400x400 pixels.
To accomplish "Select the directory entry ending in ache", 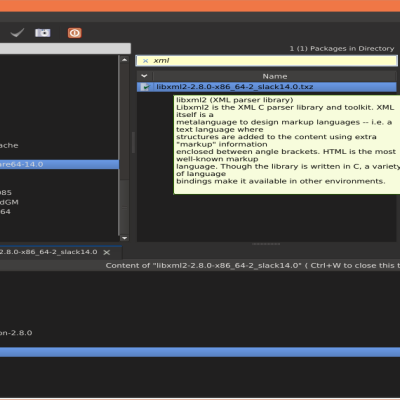I will pyautogui.click(x=9, y=145).
